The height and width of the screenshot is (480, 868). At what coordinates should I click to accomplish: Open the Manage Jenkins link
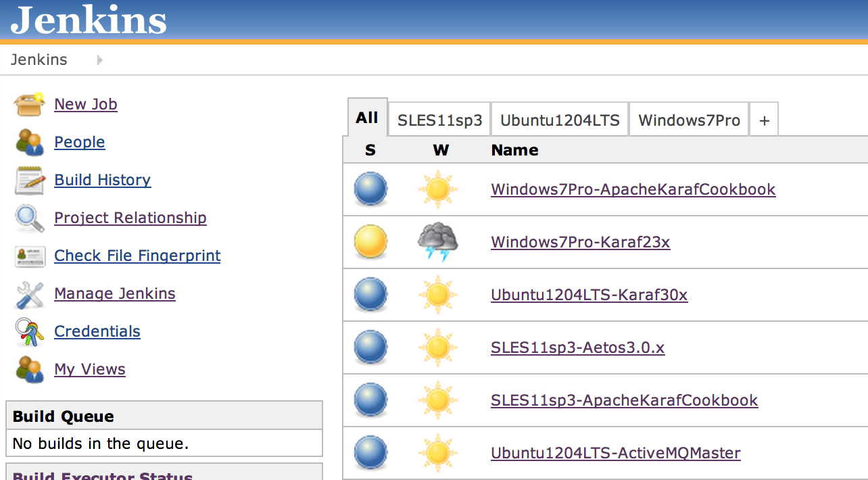(115, 293)
